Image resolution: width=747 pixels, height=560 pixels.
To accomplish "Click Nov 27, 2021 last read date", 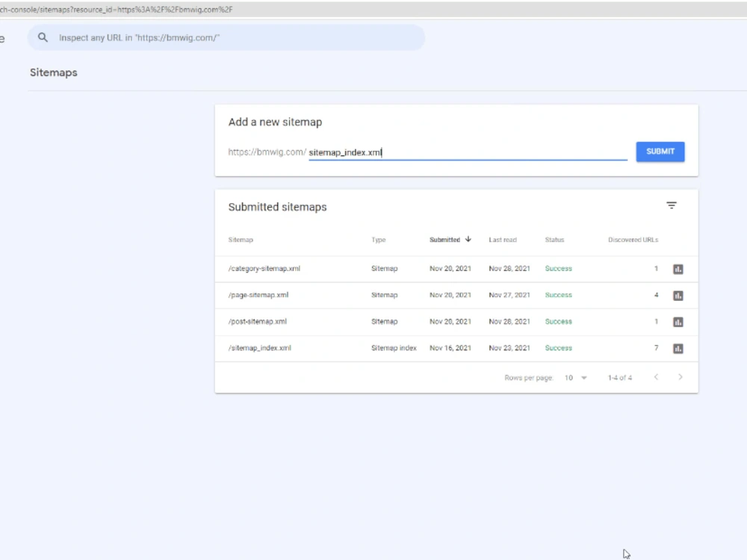I will pos(509,295).
